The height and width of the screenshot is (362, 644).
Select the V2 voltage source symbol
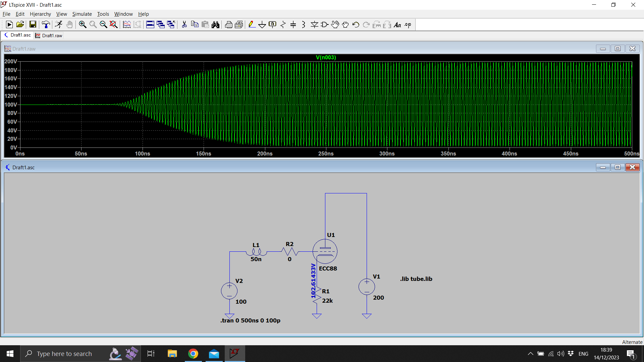[229, 291]
